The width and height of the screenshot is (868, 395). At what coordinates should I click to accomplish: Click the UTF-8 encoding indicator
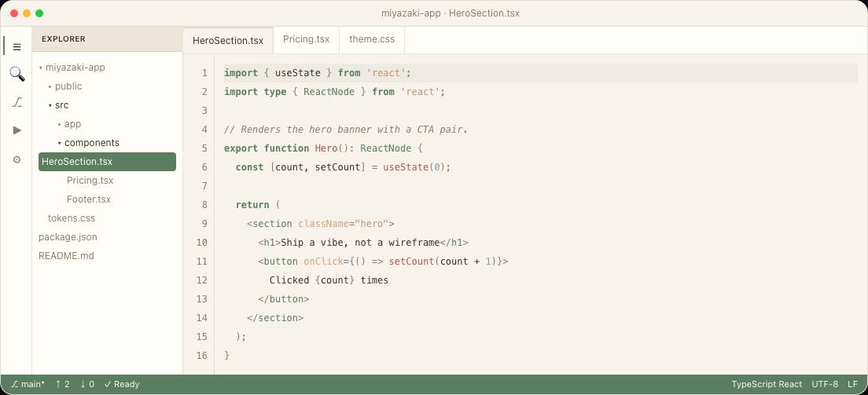[x=825, y=384]
